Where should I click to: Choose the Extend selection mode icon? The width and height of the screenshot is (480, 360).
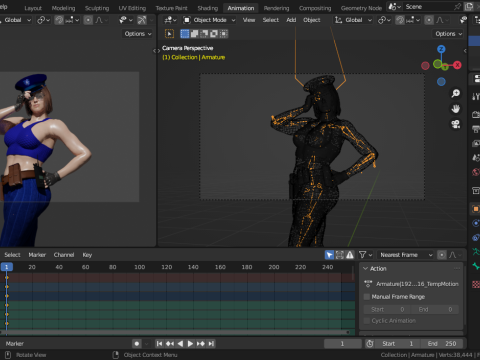coord(194,34)
